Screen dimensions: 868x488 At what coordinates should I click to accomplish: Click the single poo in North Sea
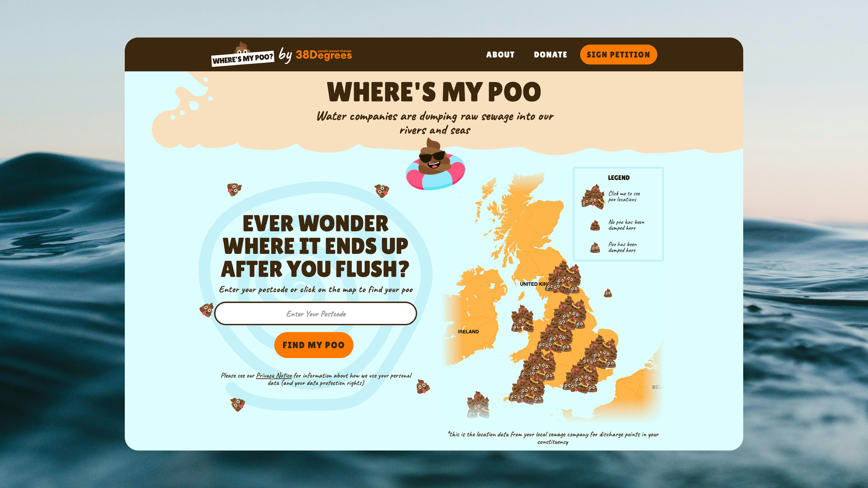point(608,293)
